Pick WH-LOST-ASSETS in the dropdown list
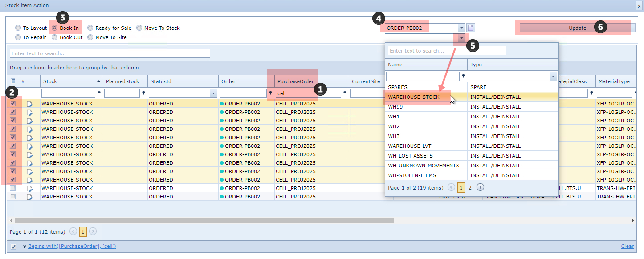 pos(410,156)
